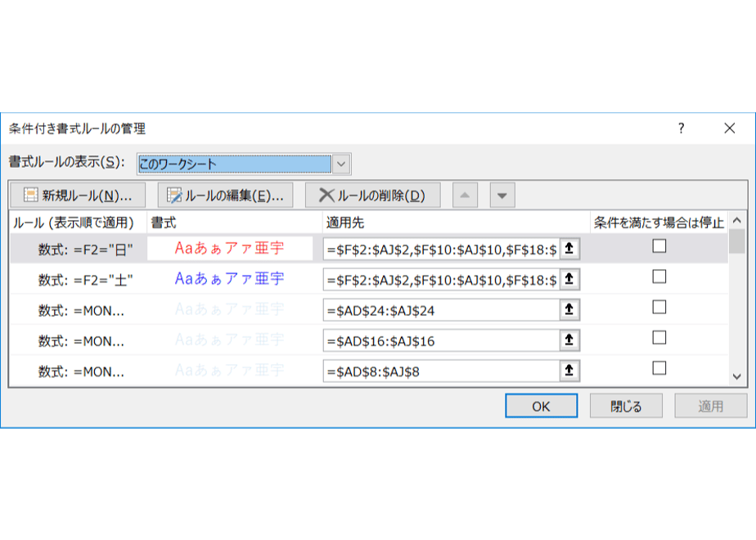Edit the =$AD$16:$AJ$16 range field
Viewport: 756px width, 540px height.
pos(442,340)
